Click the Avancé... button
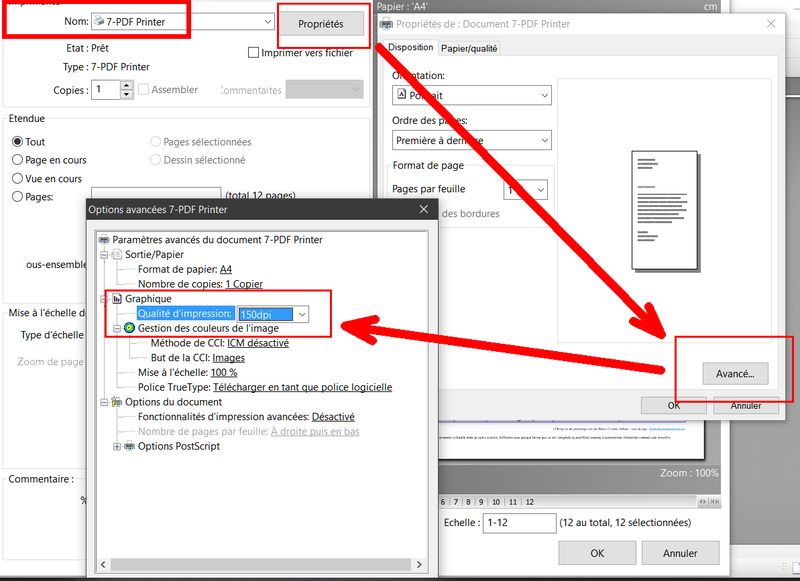This screenshot has height=581, width=800. point(735,374)
